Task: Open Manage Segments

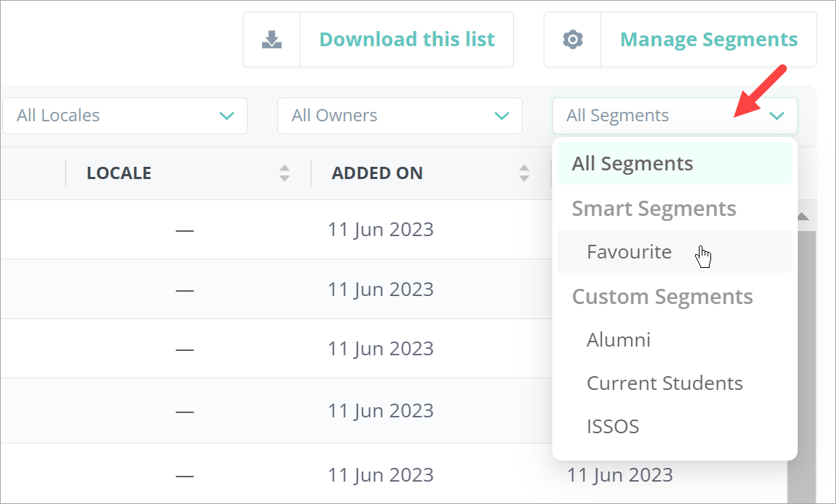Action: pos(708,40)
